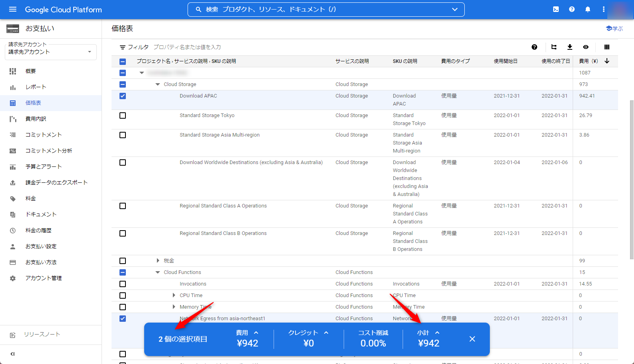Screen dimensions: 634x364
Task: Open the help question mark menu in top bar
Action: click(x=572, y=10)
